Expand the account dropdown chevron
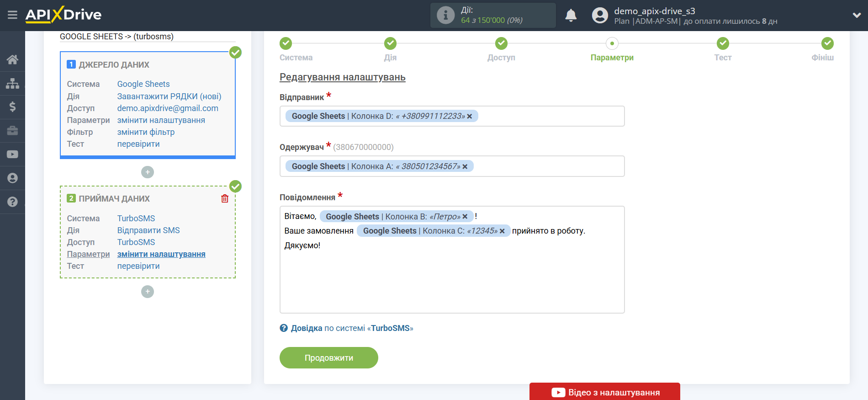The width and height of the screenshot is (868, 400). (857, 15)
